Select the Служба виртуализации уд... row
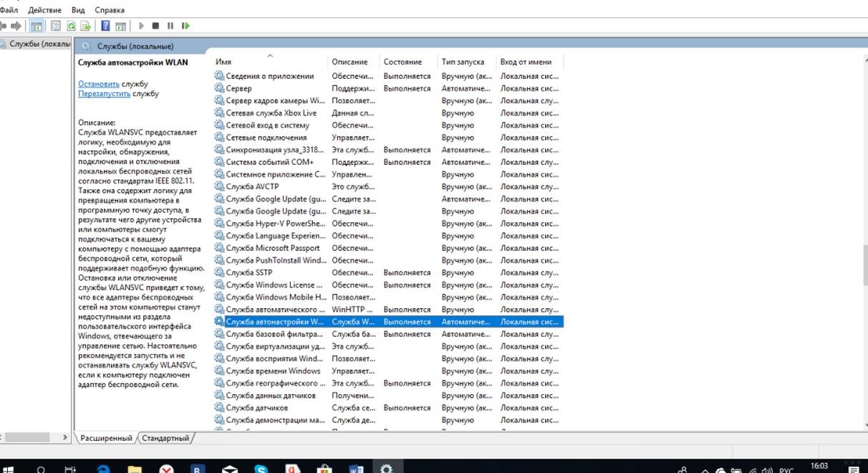Viewport: 868px width, 473px height. [388, 346]
